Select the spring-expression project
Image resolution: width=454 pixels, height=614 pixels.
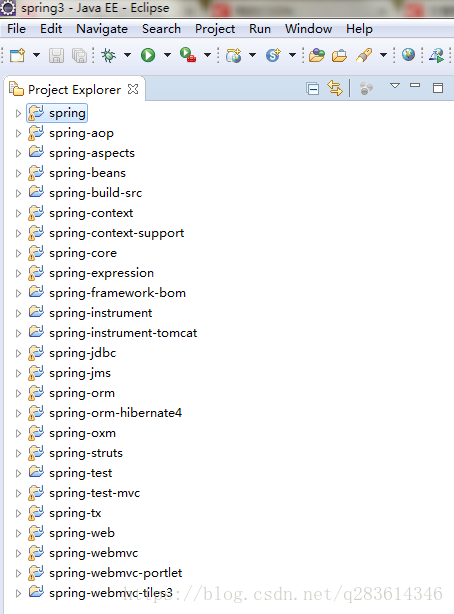pyautogui.click(x=101, y=273)
